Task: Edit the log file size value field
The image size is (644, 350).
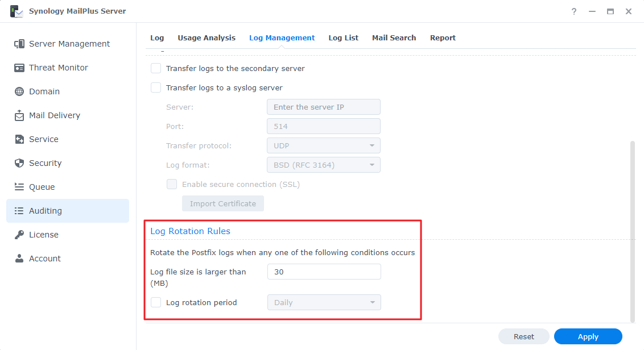Action: coord(323,272)
